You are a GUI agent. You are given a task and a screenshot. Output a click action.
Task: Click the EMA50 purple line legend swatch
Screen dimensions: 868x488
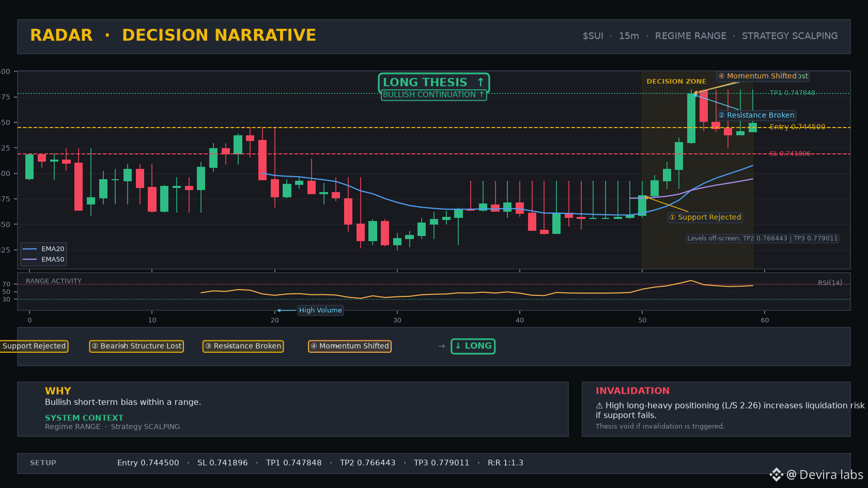[x=30, y=260]
